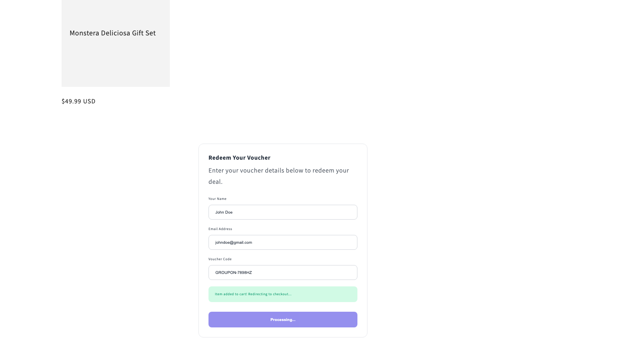
Task: Click the Enter your voucher details description text
Action: pos(279,176)
